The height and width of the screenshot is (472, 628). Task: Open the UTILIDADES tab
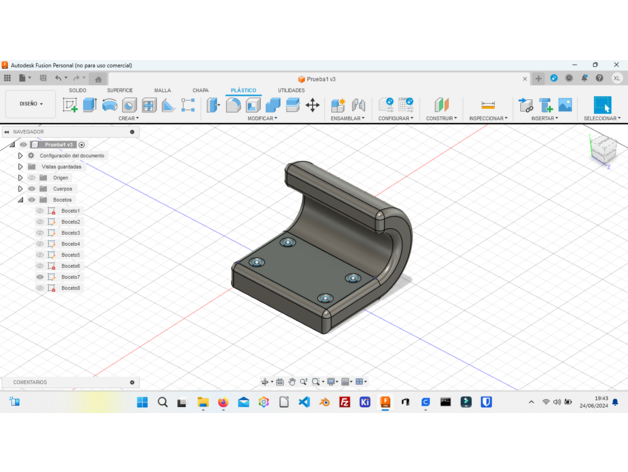coord(291,90)
